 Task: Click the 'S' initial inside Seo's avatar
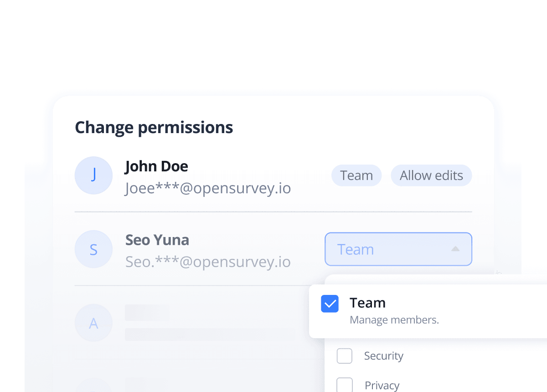(93, 249)
